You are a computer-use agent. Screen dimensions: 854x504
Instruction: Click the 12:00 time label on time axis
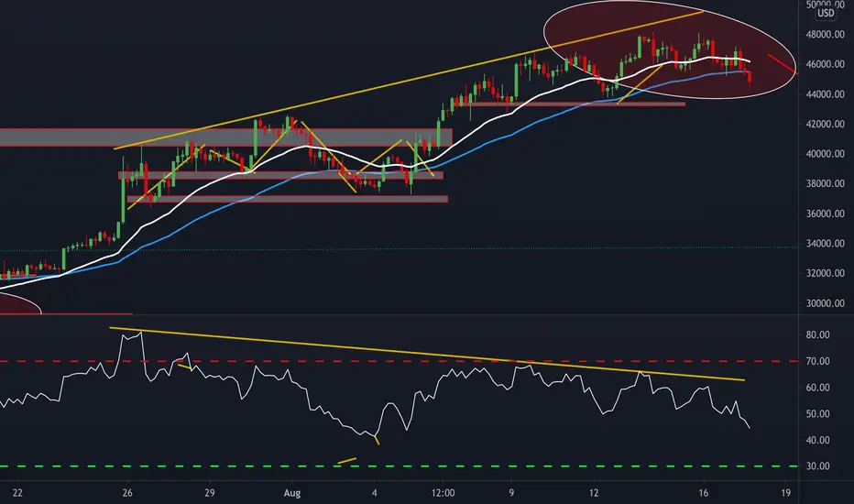(x=443, y=493)
